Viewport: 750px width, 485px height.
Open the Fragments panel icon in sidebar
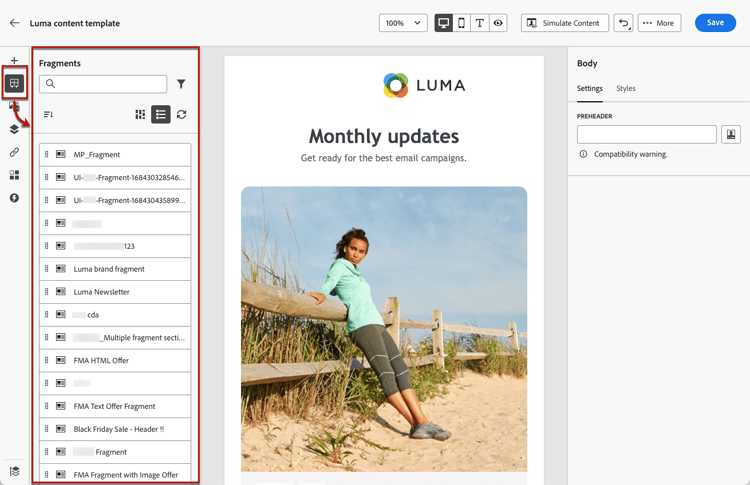14,83
